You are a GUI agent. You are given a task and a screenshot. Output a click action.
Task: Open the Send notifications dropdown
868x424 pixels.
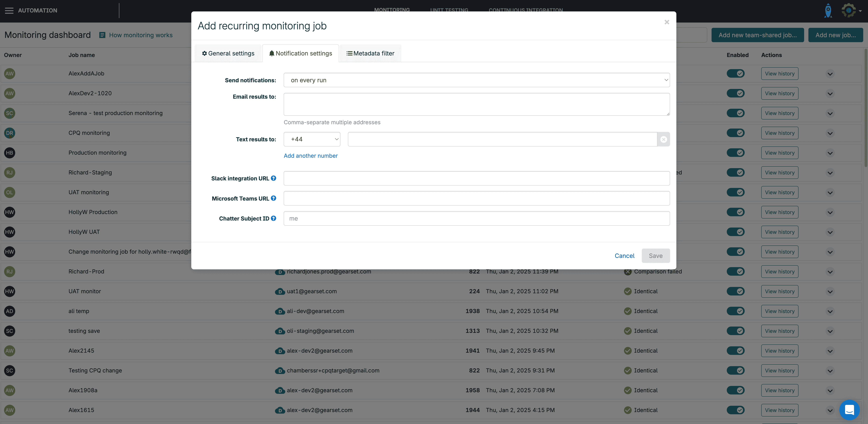point(477,80)
